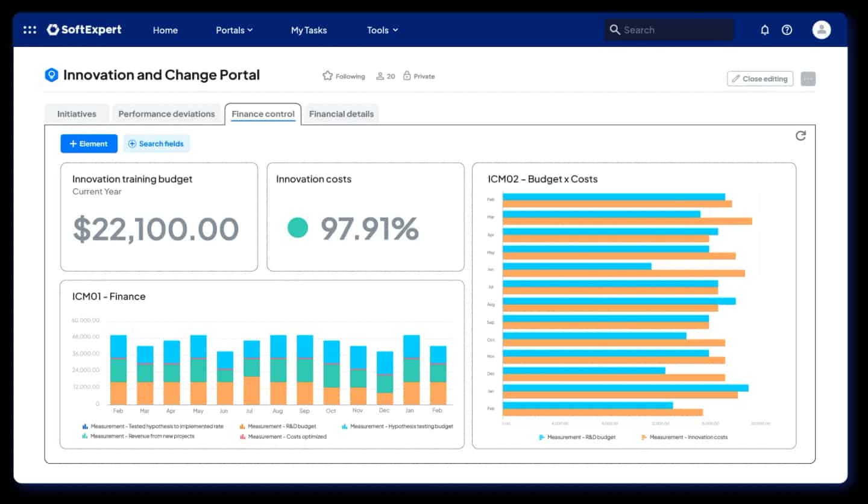The image size is (868, 504).
Task: Click the Close editing button
Action: coord(759,78)
